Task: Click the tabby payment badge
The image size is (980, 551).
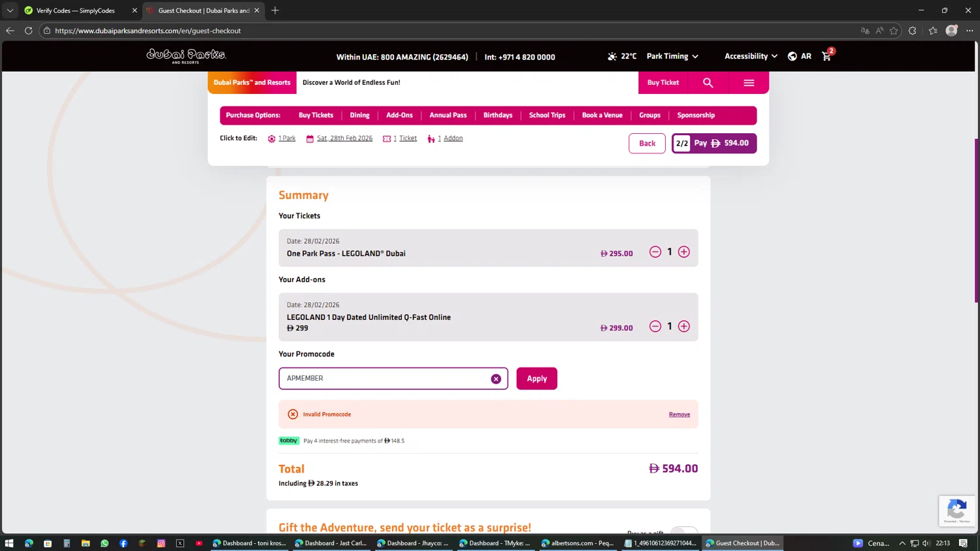Action: tap(289, 441)
